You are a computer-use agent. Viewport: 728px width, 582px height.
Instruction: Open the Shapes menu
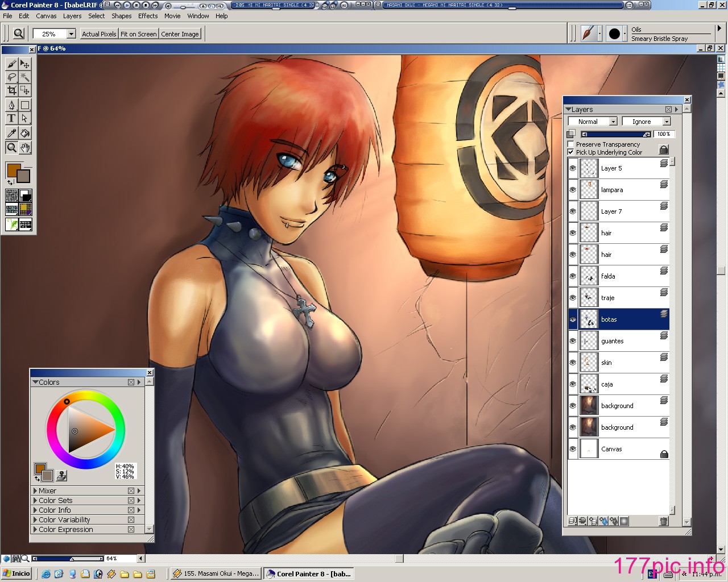[122, 16]
